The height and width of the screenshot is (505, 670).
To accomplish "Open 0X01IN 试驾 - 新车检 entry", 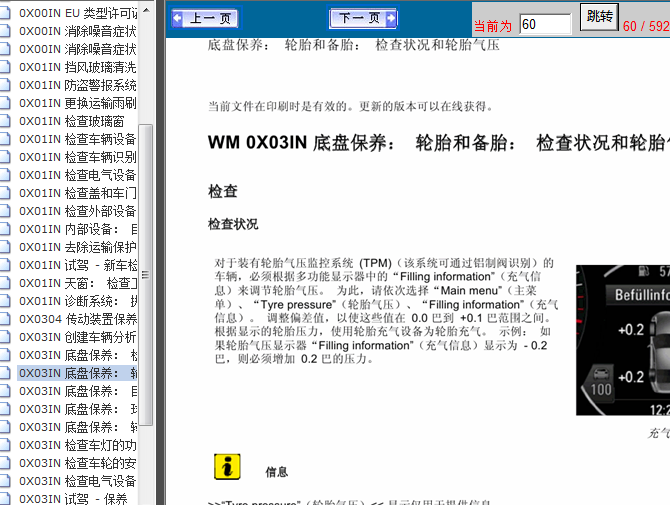I will pyautogui.click(x=78, y=265).
